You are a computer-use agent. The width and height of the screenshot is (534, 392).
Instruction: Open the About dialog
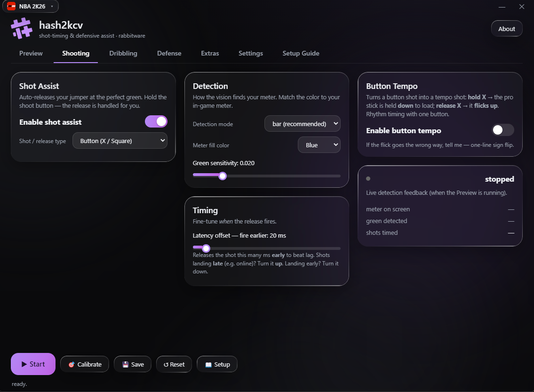point(506,29)
